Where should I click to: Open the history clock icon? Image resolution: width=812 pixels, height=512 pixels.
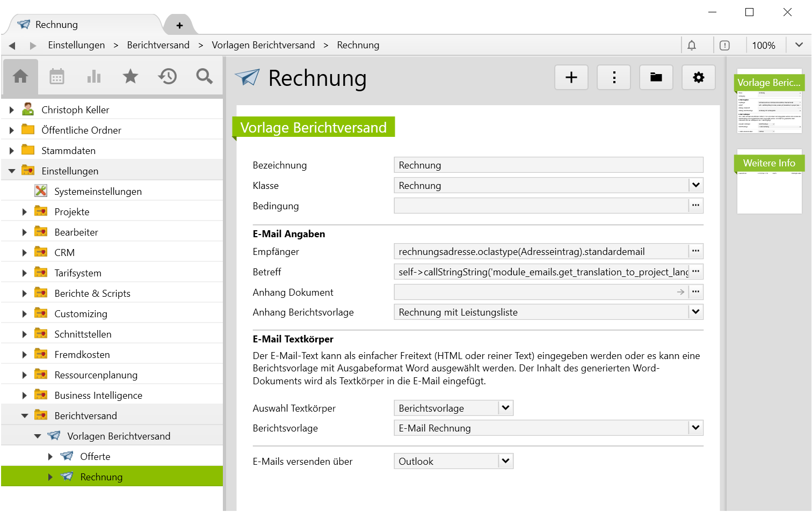point(168,77)
